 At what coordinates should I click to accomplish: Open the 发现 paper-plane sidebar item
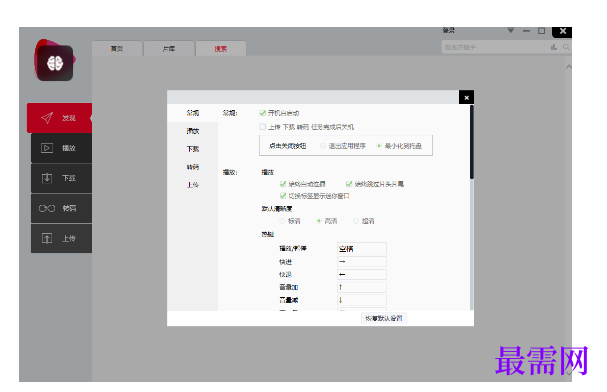59,118
